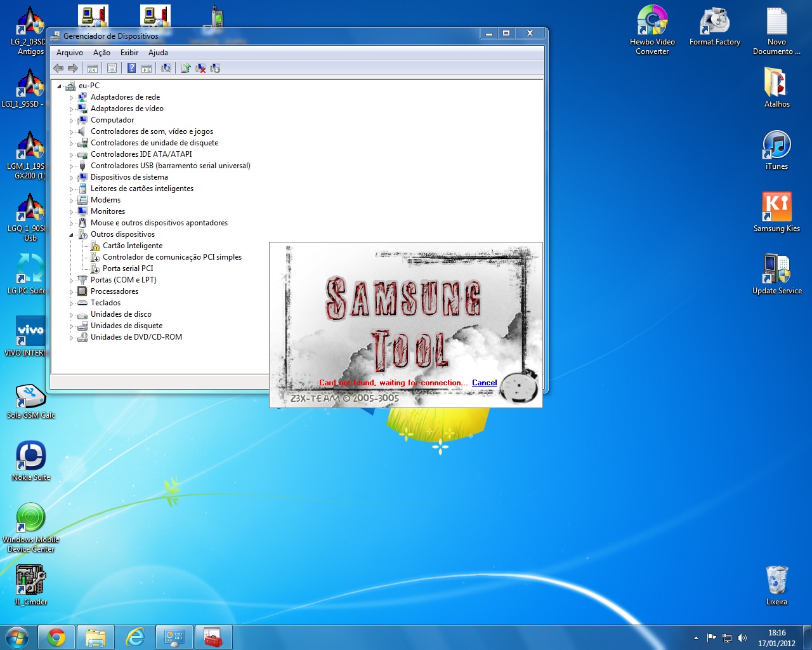Launch iTunes from the desktop
The height and width of the screenshot is (650, 812).
(x=776, y=150)
